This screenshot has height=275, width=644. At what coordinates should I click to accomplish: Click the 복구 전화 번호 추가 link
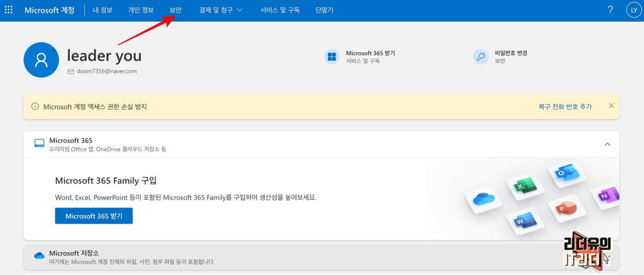565,107
